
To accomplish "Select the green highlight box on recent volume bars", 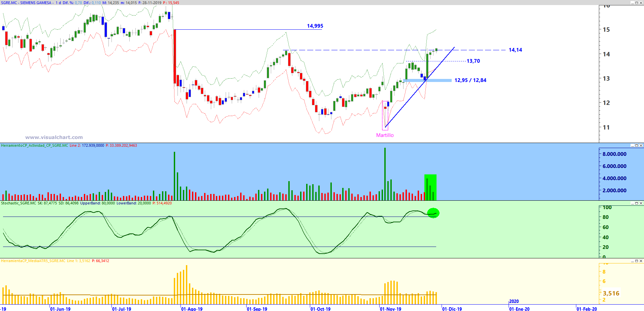I will (430, 187).
